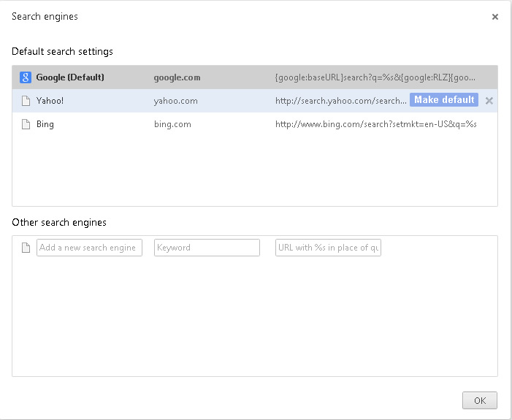Image resolution: width=512 pixels, height=420 pixels.
Task: Click the Add a new search engine field
Action: (89, 248)
